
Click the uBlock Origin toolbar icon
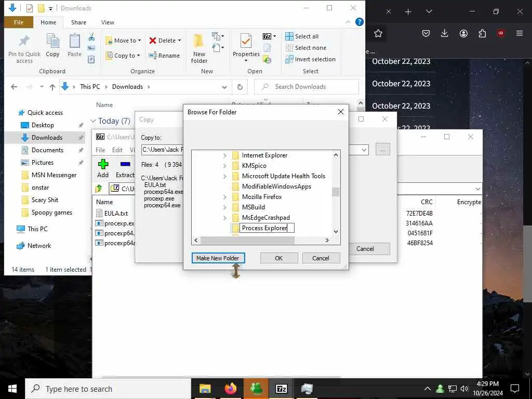pyautogui.click(x=500, y=33)
